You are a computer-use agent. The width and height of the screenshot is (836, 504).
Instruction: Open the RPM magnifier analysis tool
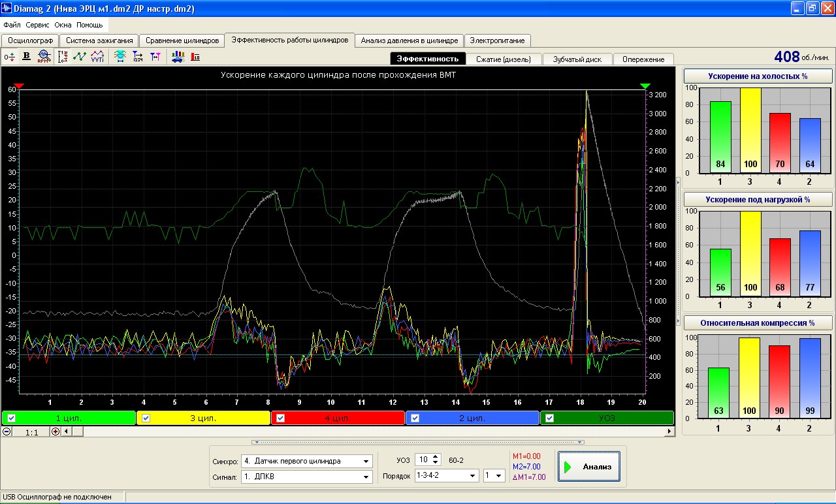click(44, 57)
